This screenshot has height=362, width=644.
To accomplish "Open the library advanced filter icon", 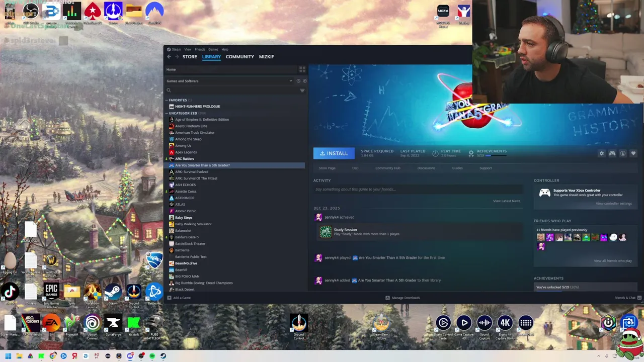I will click(x=302, y=90).
